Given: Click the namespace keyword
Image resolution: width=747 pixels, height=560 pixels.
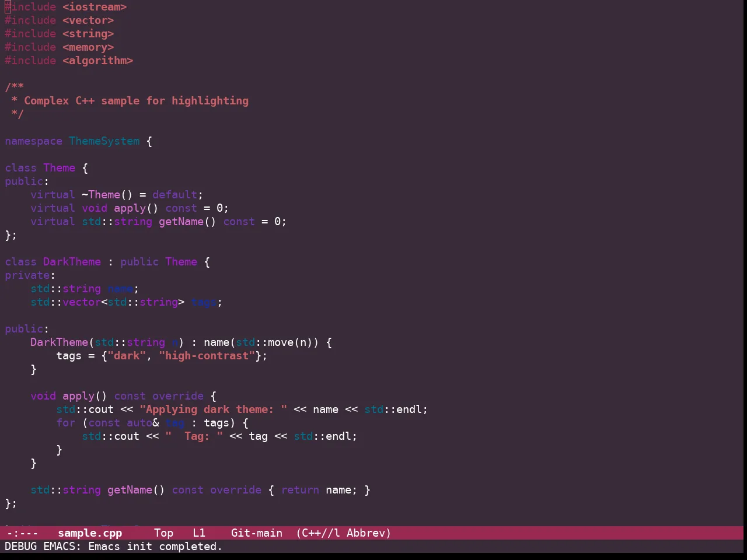Looking at the screenshot, I should [x=33, y=141].
